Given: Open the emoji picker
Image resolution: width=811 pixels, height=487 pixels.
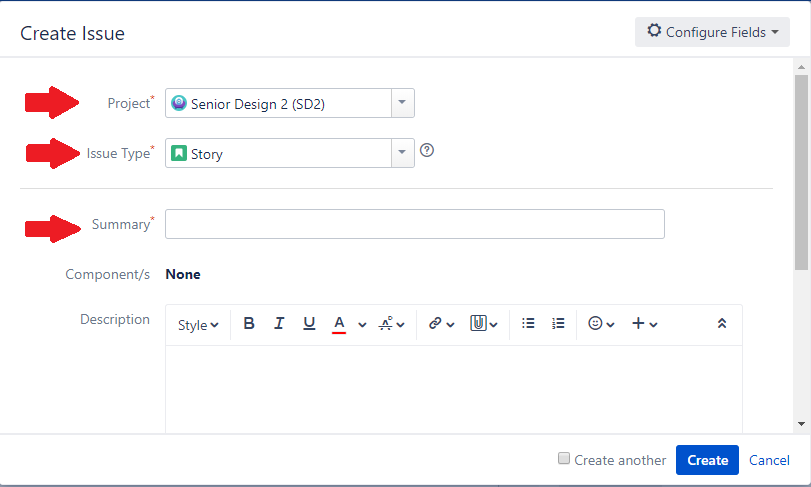Looking at the screenshot, I should tap(601, 324).
